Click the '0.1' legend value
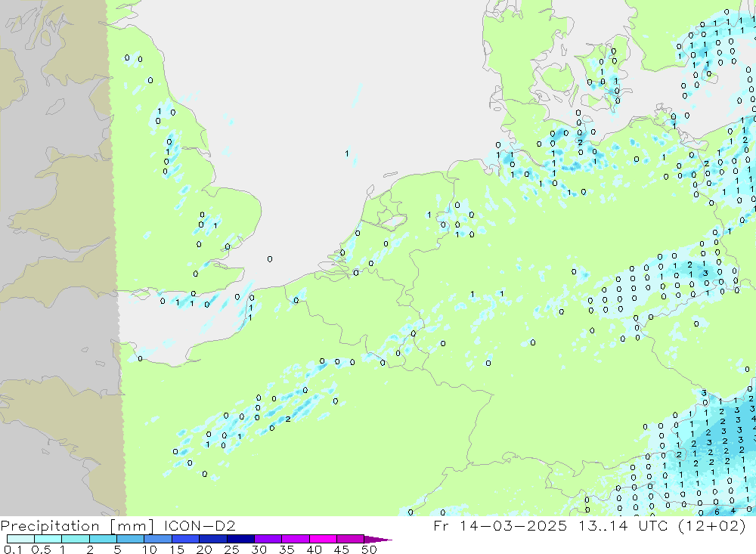This screenshot has height=554, width=756. pos(13,549)
